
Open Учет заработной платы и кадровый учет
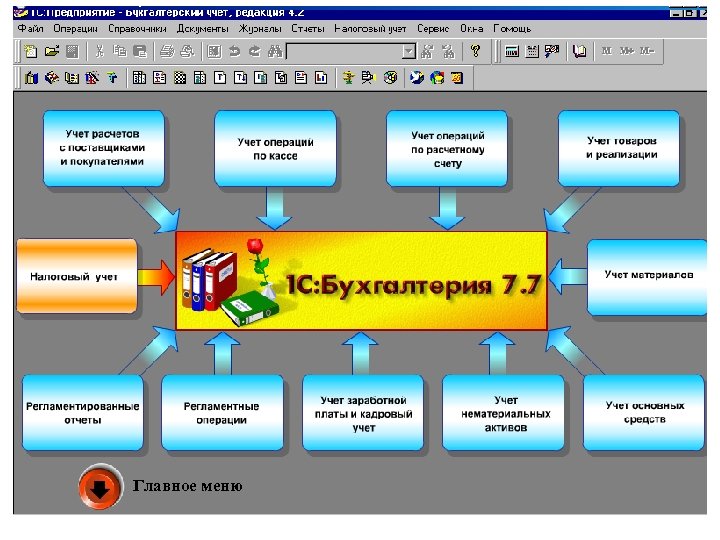[363, 412]
